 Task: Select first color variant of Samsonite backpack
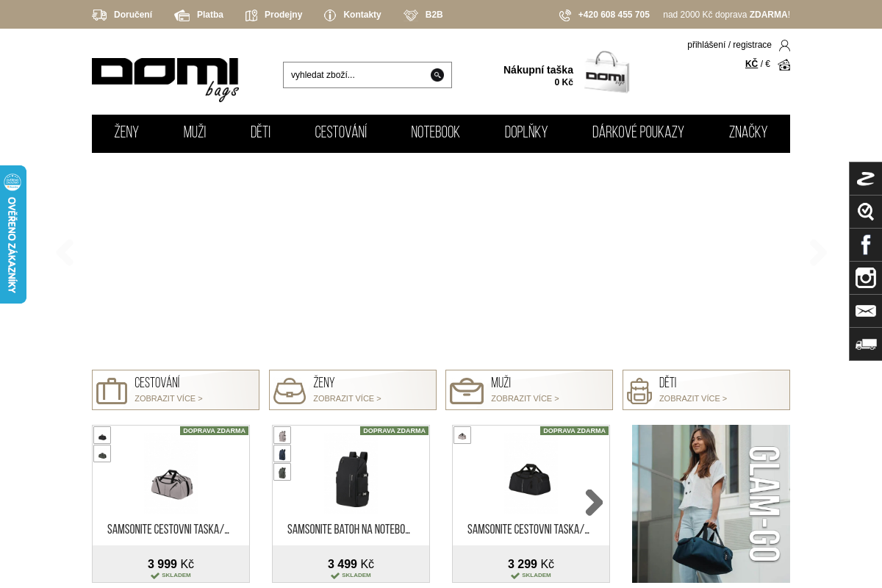pos(282,436)
